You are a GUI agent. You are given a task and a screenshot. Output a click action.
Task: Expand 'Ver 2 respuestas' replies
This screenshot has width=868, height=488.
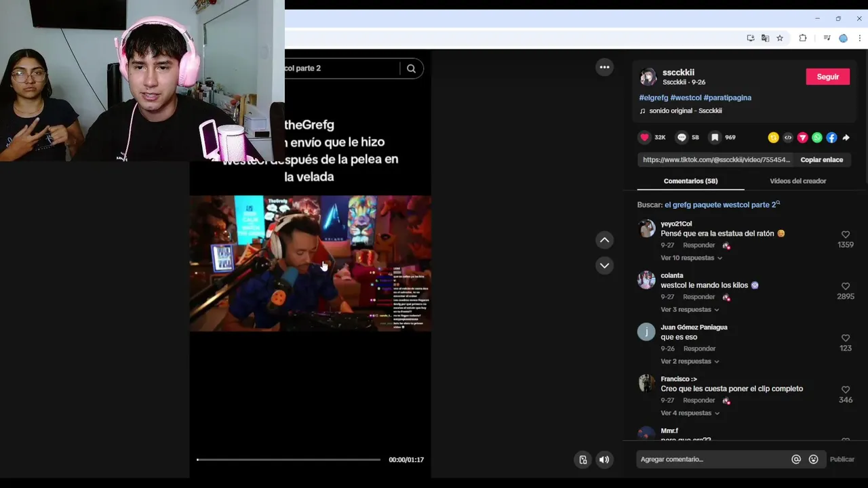(x=690, y=361)
